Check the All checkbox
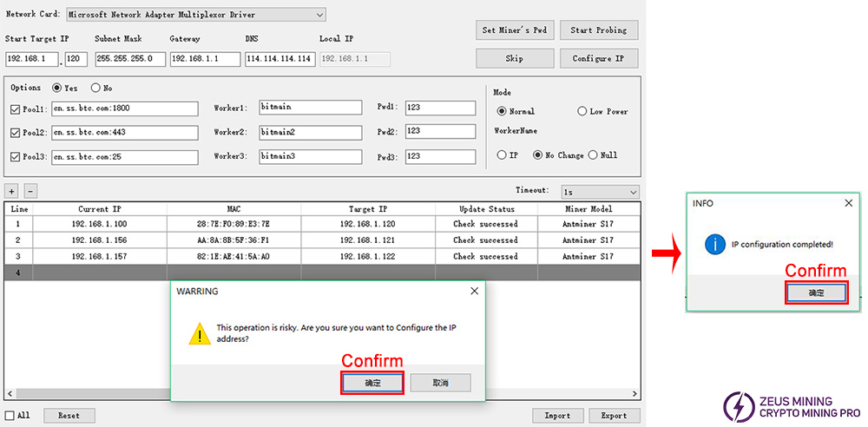This screenshot has height=427, width=868. [10, 416]
